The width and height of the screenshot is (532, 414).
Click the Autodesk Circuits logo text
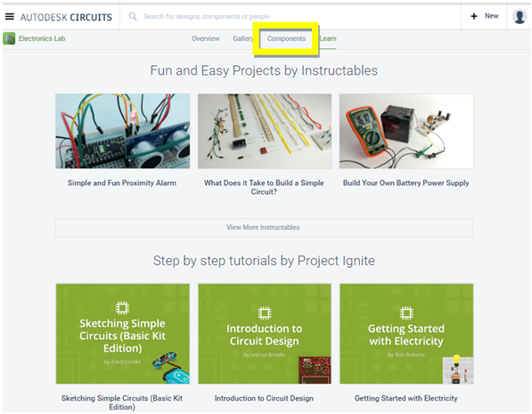[66, 17]
